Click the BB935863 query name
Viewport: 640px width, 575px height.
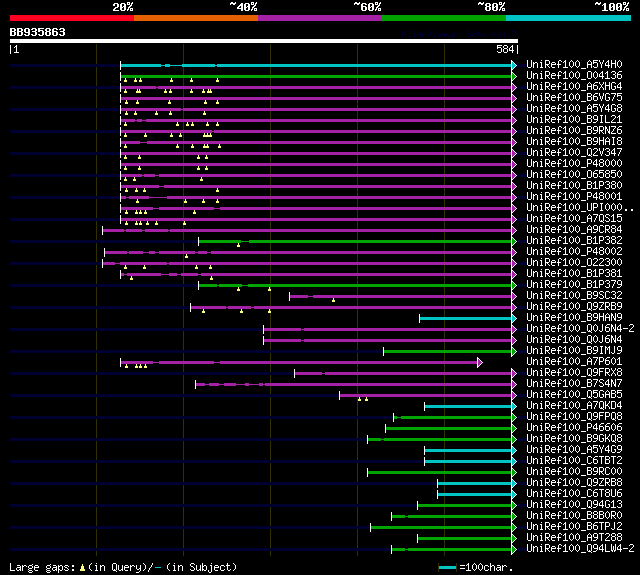[38, 32]
